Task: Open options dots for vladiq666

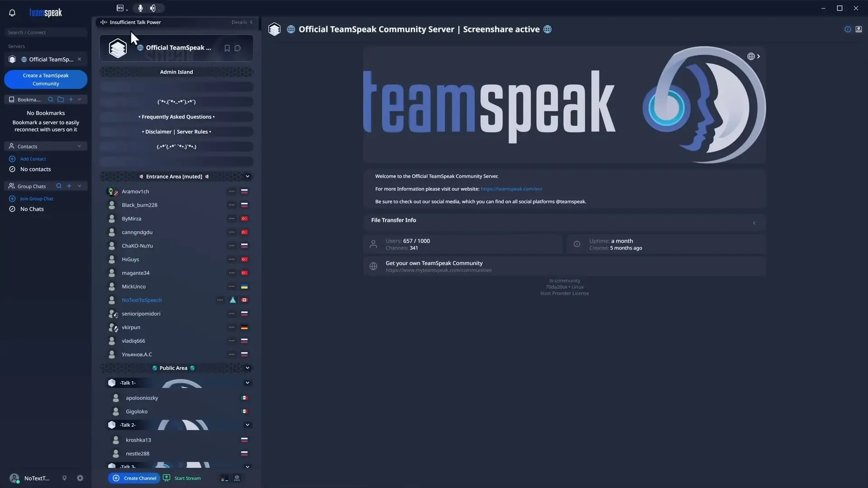Action: pos(232,341)
